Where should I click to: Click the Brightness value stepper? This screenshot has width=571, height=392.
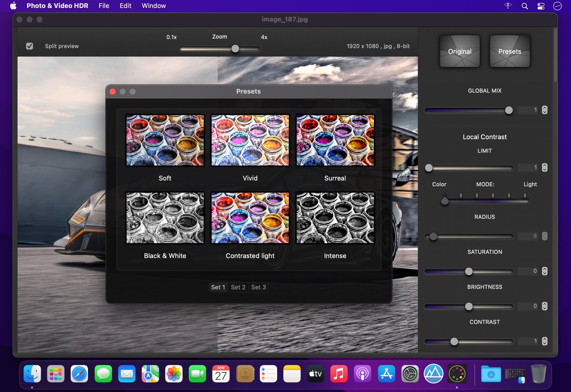click(545, 306)
